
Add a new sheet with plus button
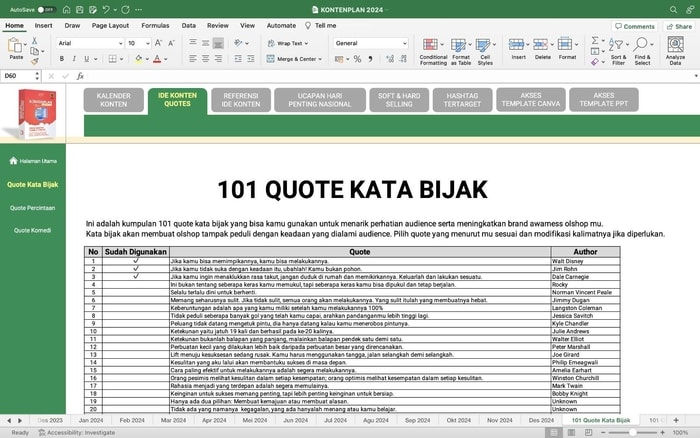(676, 420)
